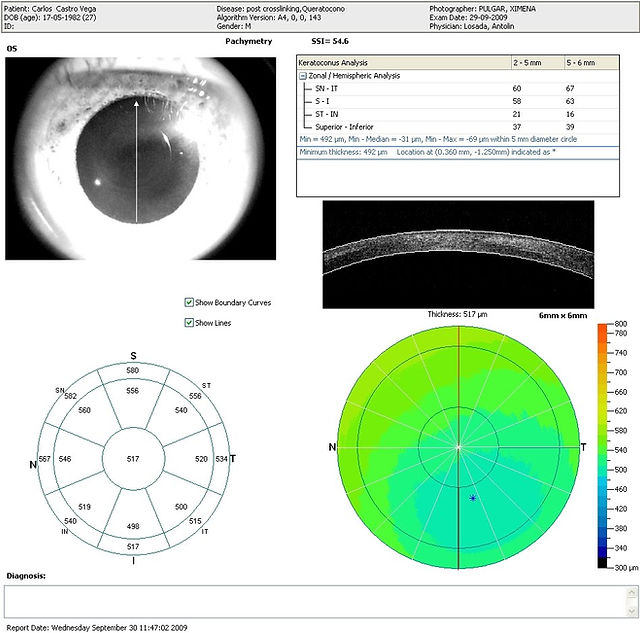The width and height of the screenshot is (640, 633).
Task: Click the inferior outer value 517
Action: (x=133, y=547)
